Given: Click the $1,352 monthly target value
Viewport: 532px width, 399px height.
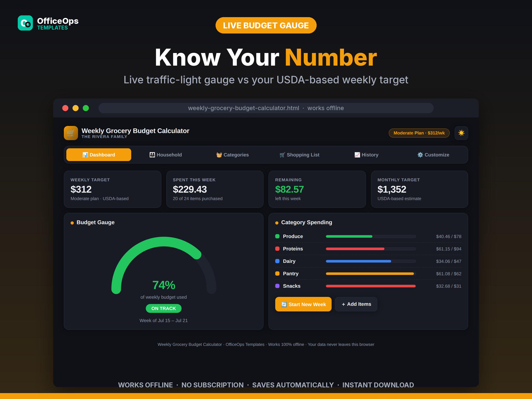Looking at the screenshot, I should tap(392, 189).
